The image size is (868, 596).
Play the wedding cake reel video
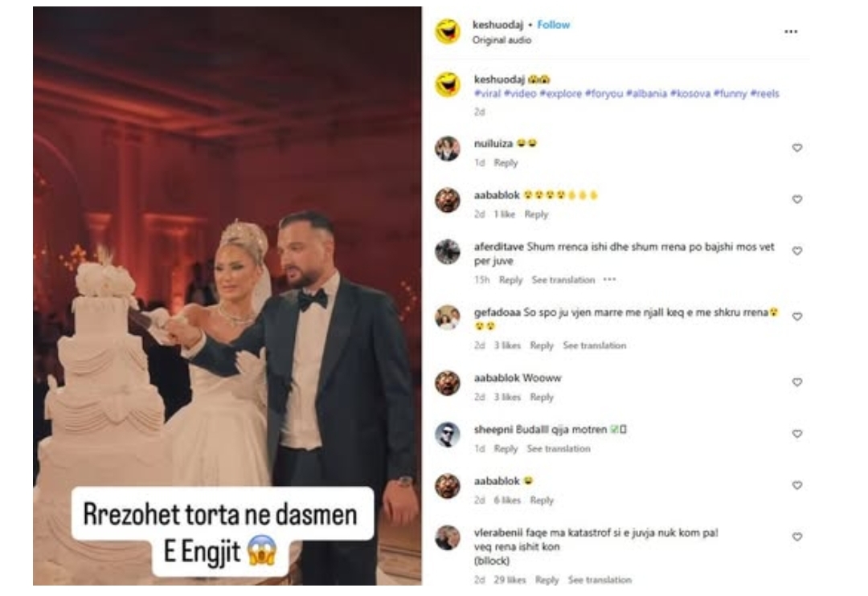pos(227,296)
